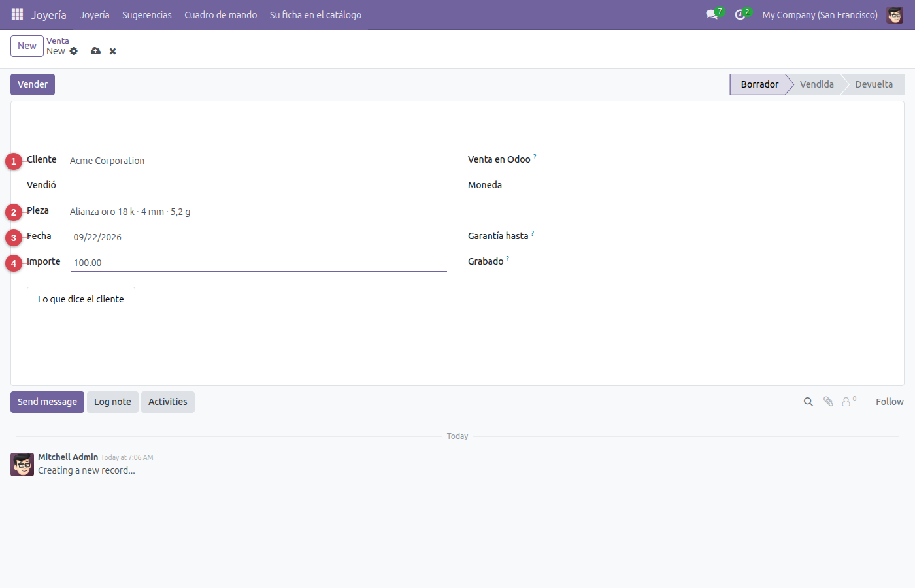
Task: Show the help tooltip for Grabado
Action: tap(508, 259)
